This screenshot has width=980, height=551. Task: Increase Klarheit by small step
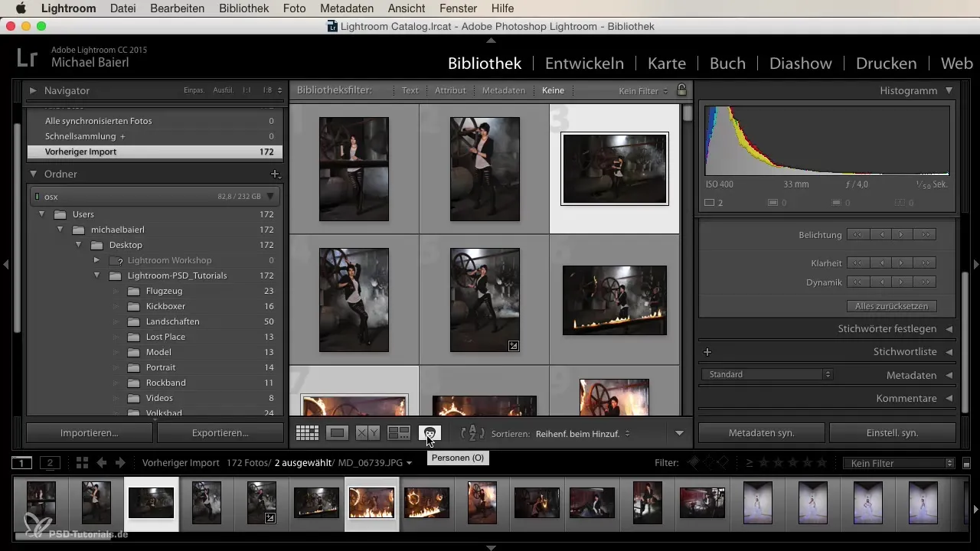click(x=903, y=262)
